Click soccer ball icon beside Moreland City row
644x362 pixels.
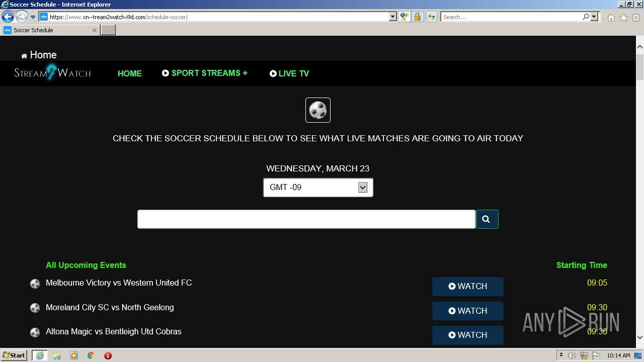click(x=35, y=308)
